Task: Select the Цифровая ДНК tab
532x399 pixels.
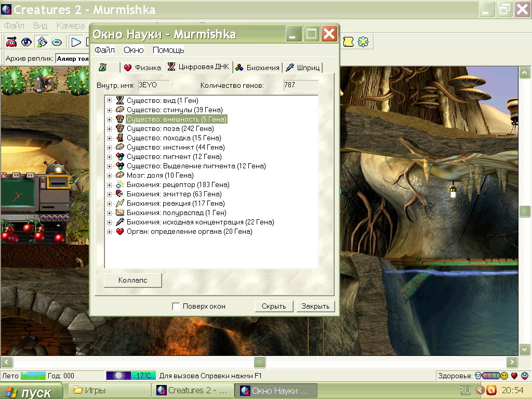Action: [199, 66]
